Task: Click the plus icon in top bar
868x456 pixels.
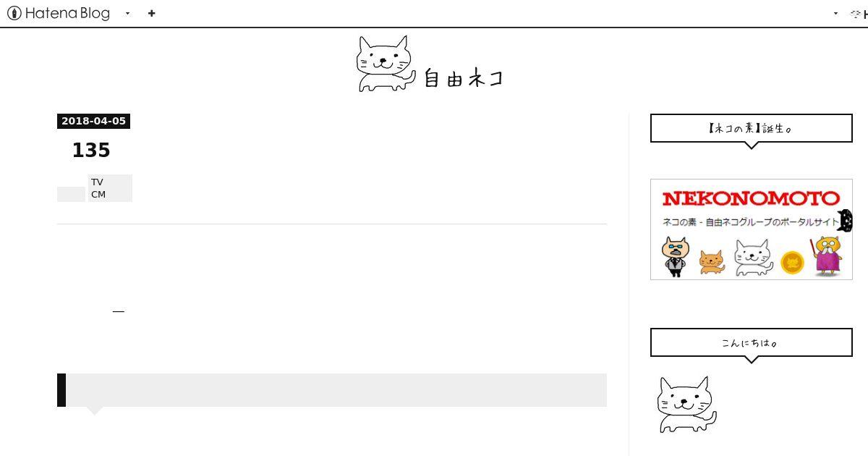Action: (151, 13)
